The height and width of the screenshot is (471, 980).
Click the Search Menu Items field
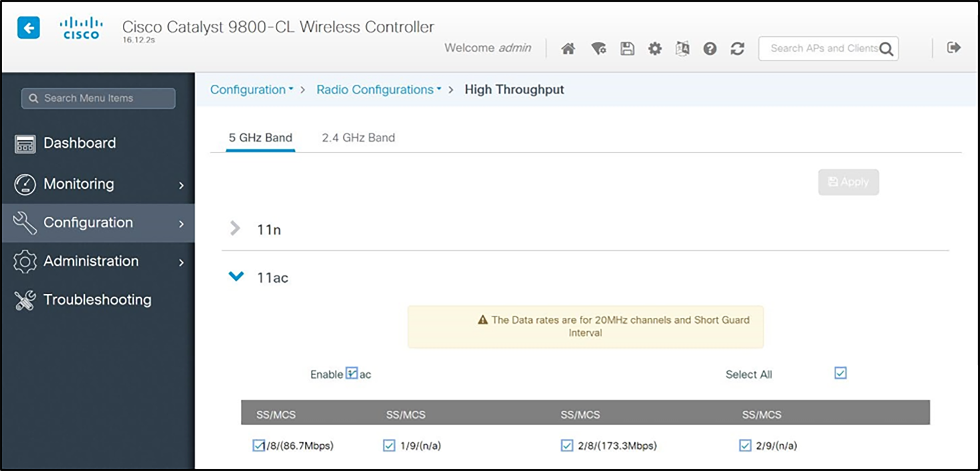[98, 98]
